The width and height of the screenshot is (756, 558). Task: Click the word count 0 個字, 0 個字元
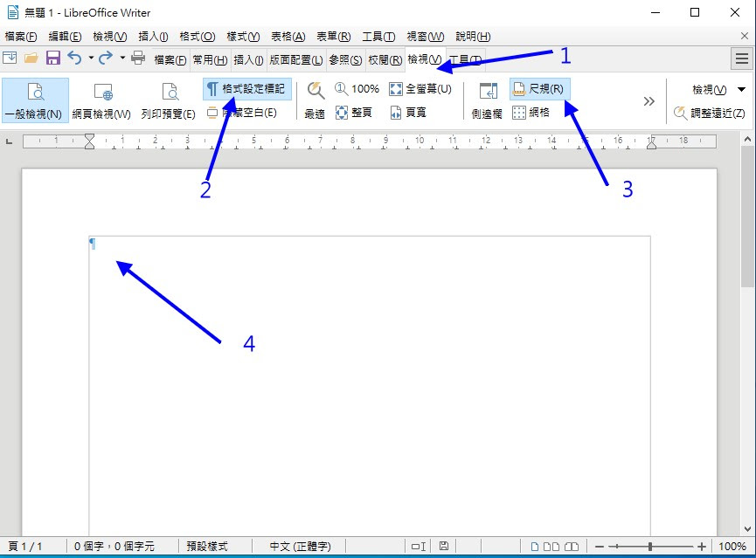click(x=114, y=547)
